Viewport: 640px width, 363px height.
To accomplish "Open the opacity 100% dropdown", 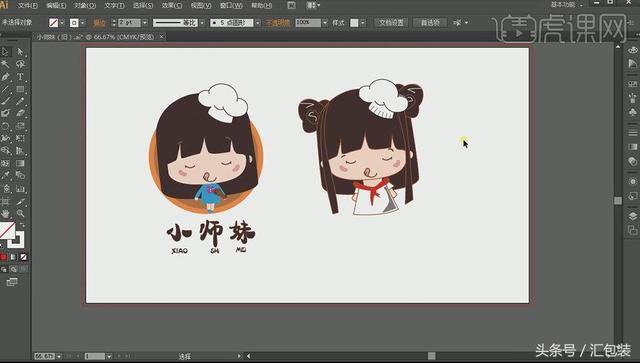I will 325,23.
